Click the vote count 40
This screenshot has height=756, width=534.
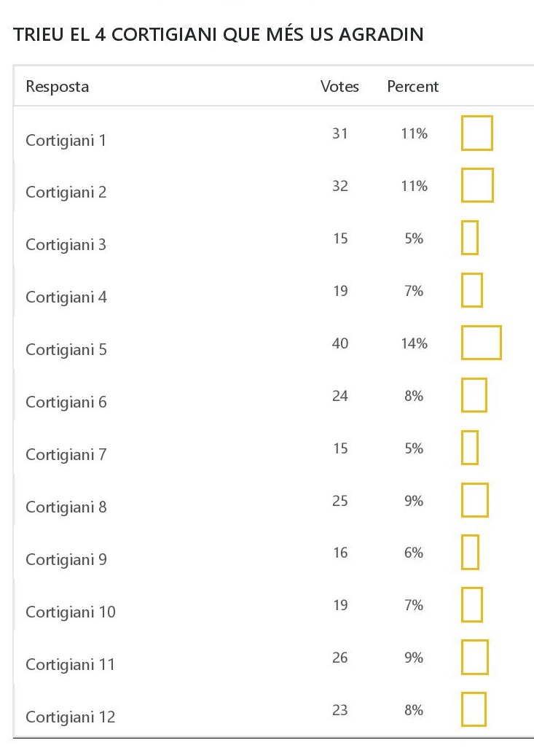tap(340, 343)
